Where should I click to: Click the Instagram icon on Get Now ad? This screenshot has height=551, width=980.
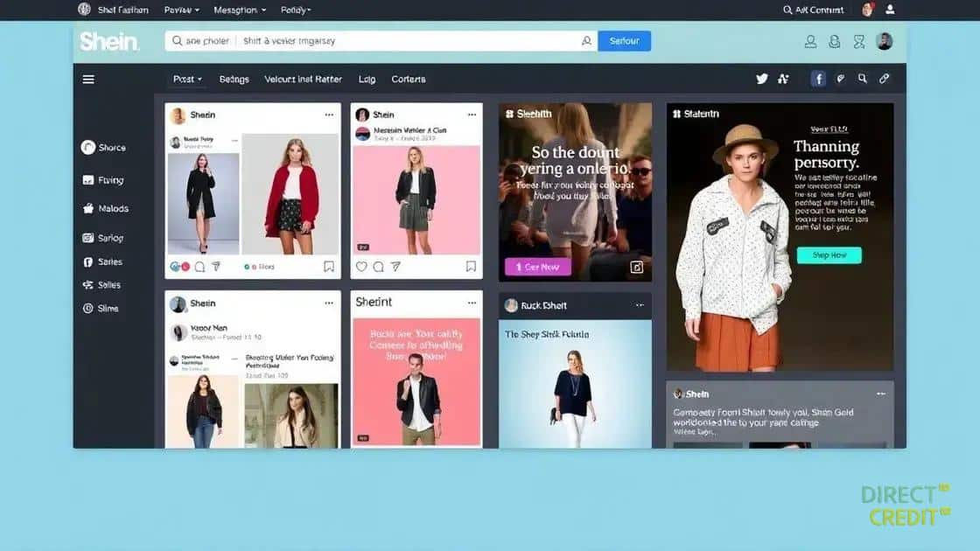(x=636, y=268)
